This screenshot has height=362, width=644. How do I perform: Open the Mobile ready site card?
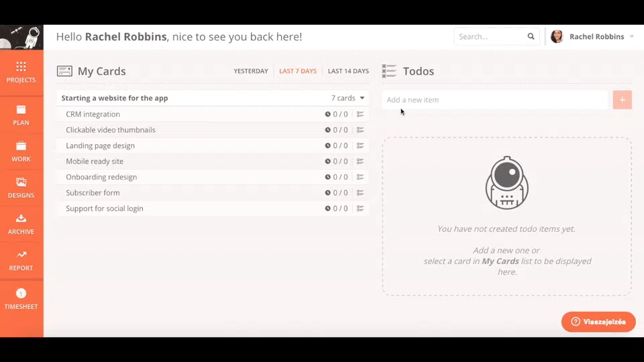pyautogui.click(x=95, y=162)
